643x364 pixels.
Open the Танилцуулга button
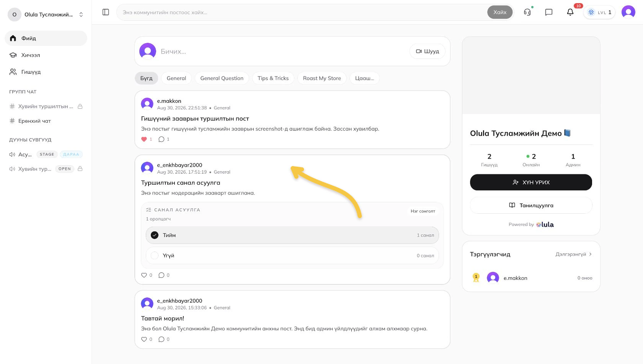pyautogui.click(x=531, y=205)
